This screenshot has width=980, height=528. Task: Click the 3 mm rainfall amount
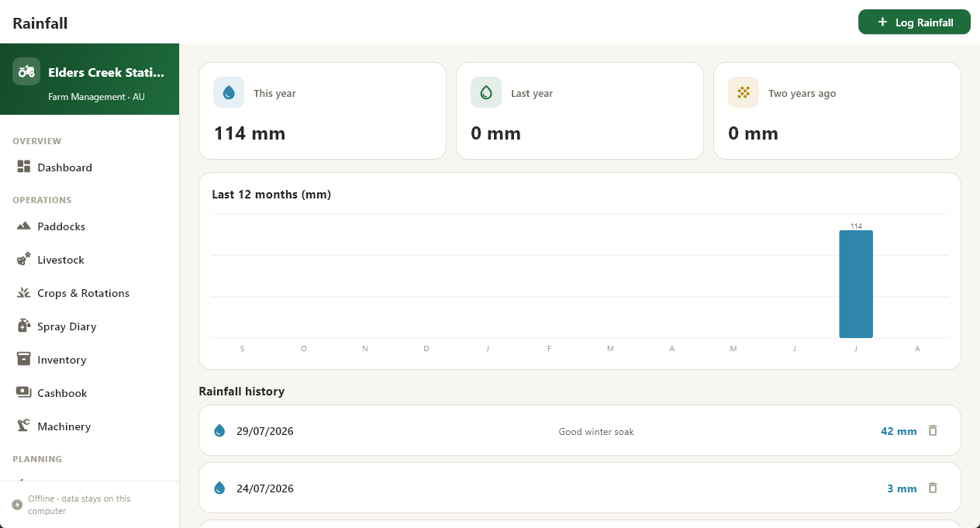tap(902, 488)
